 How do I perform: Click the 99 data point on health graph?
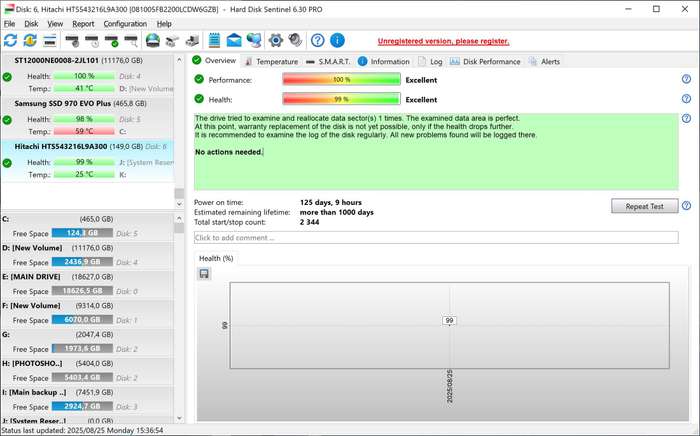click(449, 320)
